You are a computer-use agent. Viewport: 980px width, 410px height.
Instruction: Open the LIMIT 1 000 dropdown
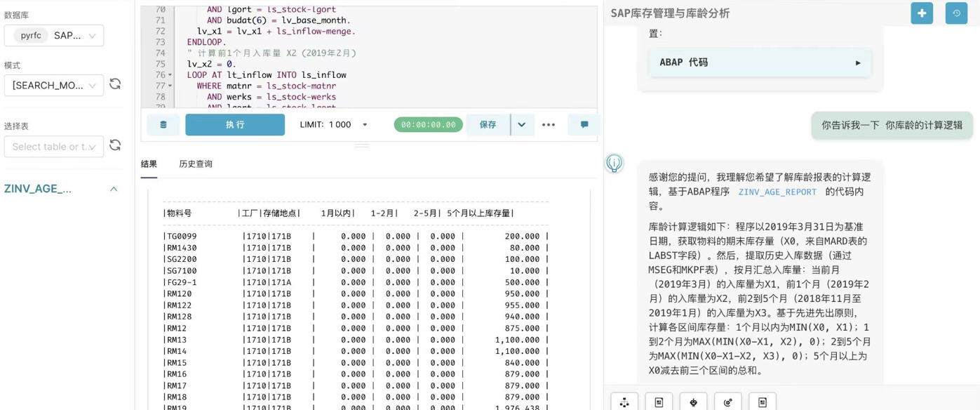[x=365, y=125]
